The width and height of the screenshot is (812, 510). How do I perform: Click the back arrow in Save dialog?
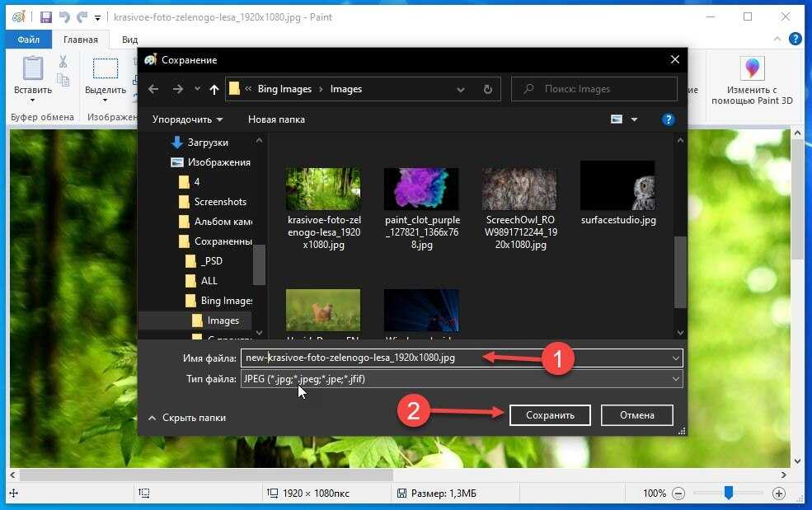[x=153, y=89]
